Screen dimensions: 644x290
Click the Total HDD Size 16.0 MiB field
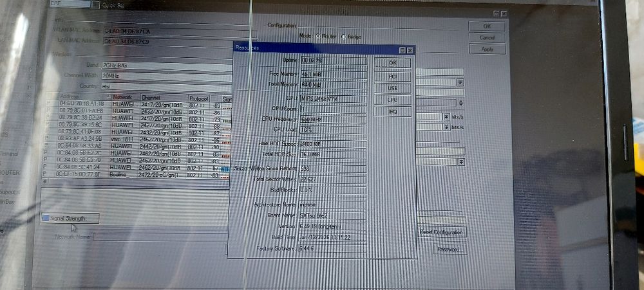pyautogui.click(x=333, y=154)
